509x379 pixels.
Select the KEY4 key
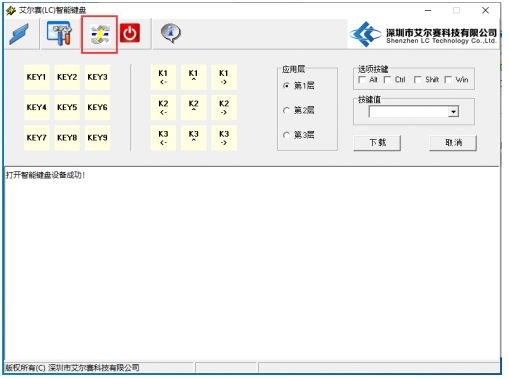(37, 108)
